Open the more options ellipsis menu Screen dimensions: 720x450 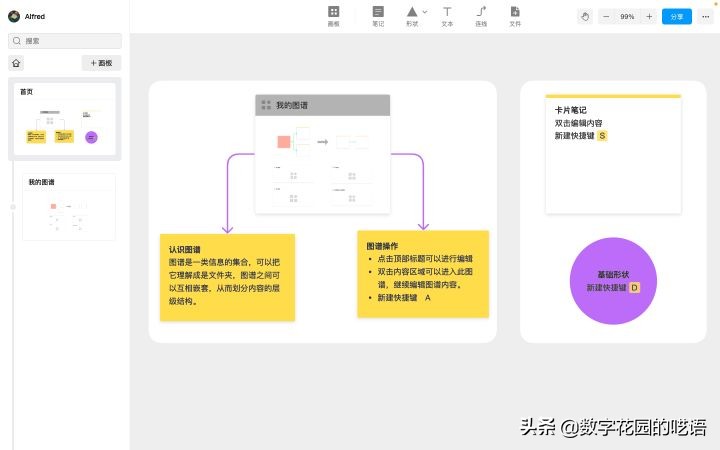pyautogui.click(x=705, y=17)
